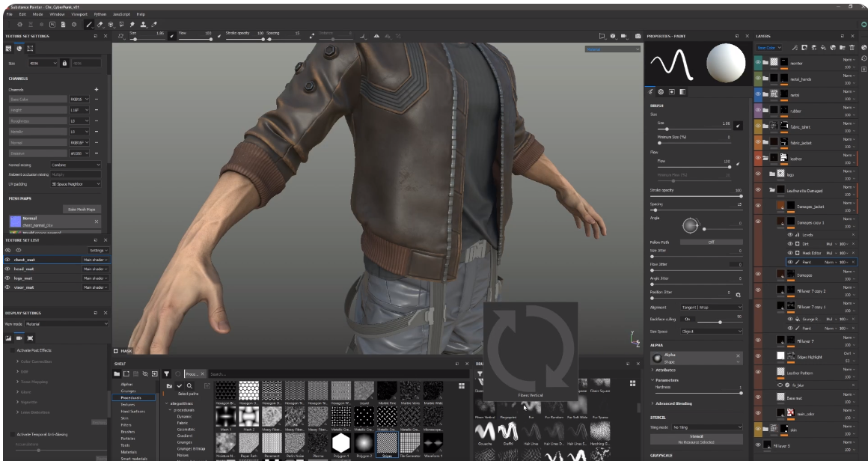Image resolution: width=868 pixels, height=461 pixels.
Task: Click the Bake Mesh Maps button
Action: click(81, 210)
